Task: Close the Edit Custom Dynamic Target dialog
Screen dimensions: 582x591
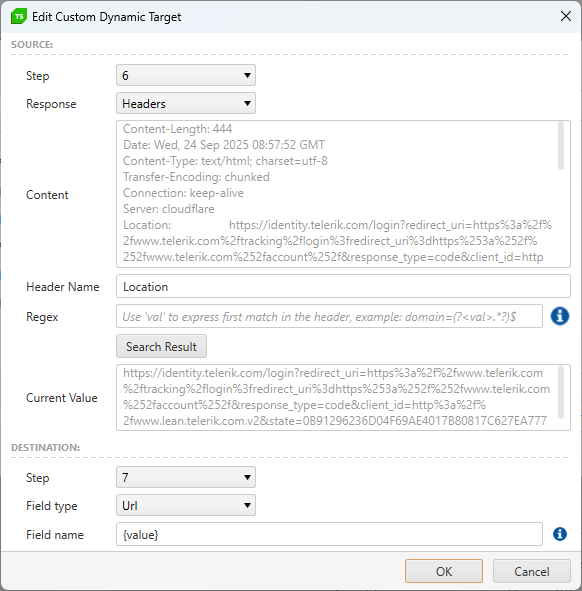Action: 565,16
